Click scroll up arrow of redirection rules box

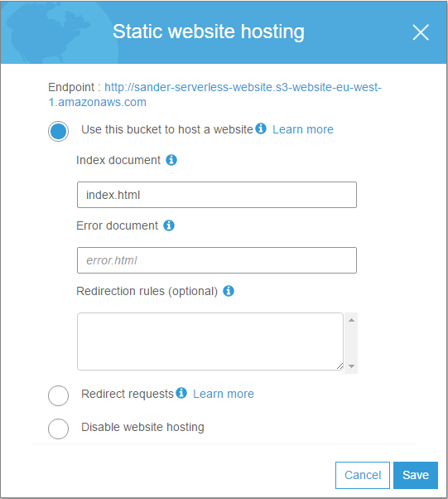coord(351,320)
